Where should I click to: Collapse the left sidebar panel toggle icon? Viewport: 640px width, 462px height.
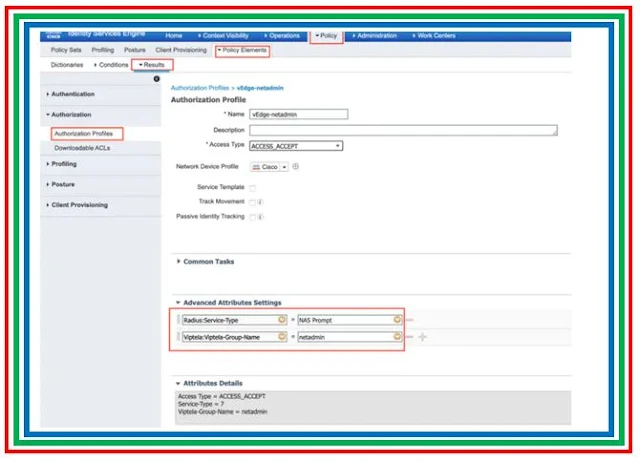[x=156, y=79]
